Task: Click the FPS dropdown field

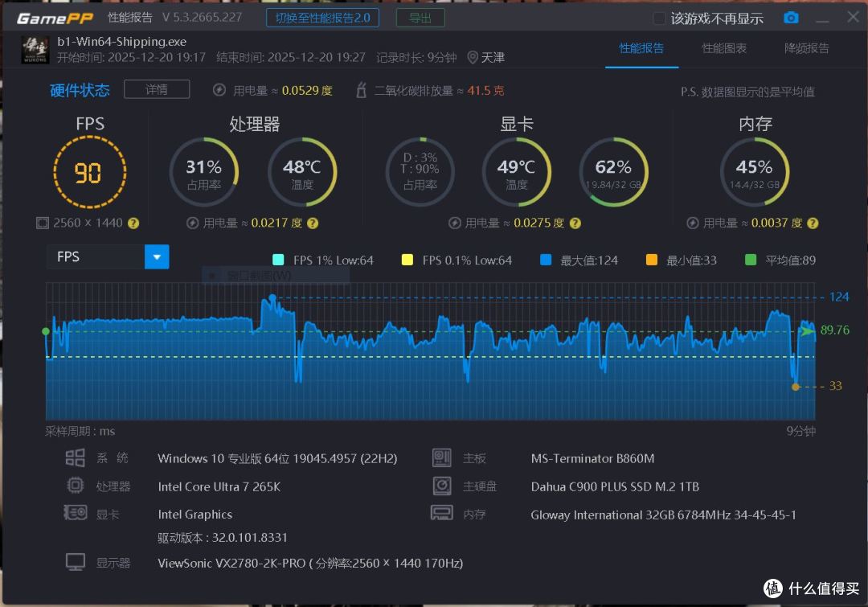Action: 108,257
